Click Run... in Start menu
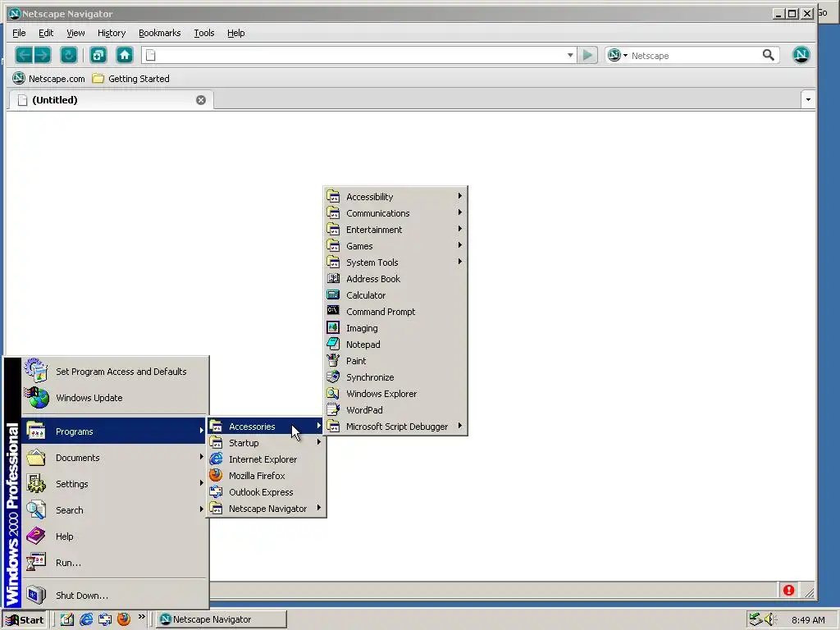Screen dimensions: 840x630 point(115,563)
